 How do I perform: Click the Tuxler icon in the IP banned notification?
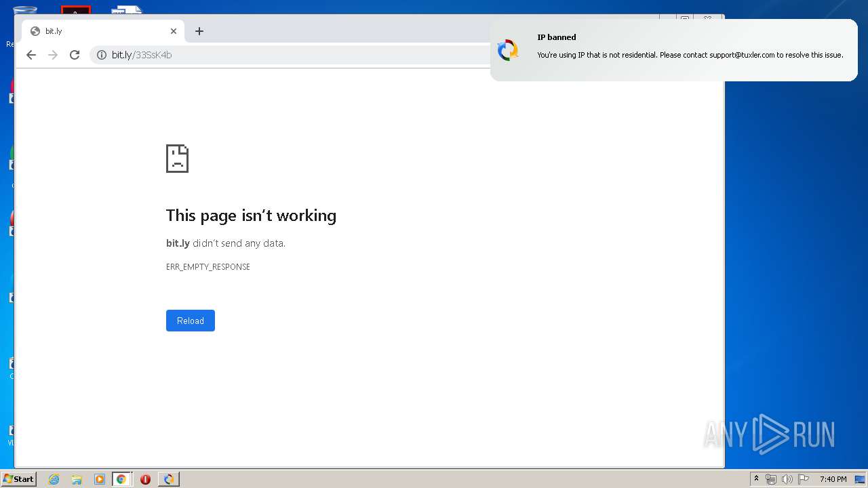508,50
